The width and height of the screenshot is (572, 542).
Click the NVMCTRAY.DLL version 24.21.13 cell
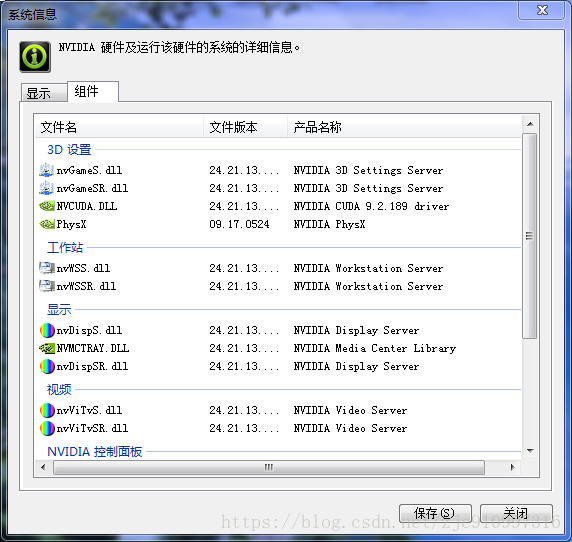point(244,348)
